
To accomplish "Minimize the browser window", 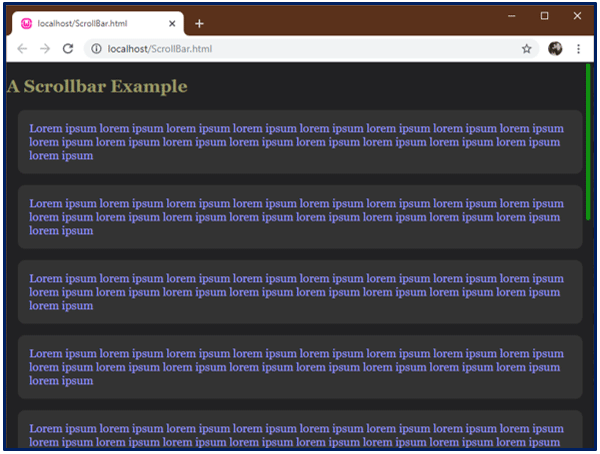I will tap(512, 16).
